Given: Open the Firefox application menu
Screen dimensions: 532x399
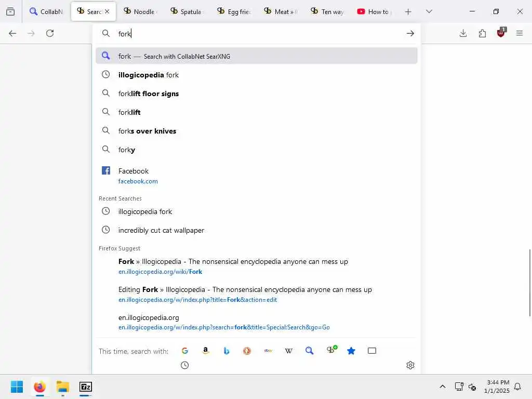Looking at the screenshot, I should [x=520, y=33].
